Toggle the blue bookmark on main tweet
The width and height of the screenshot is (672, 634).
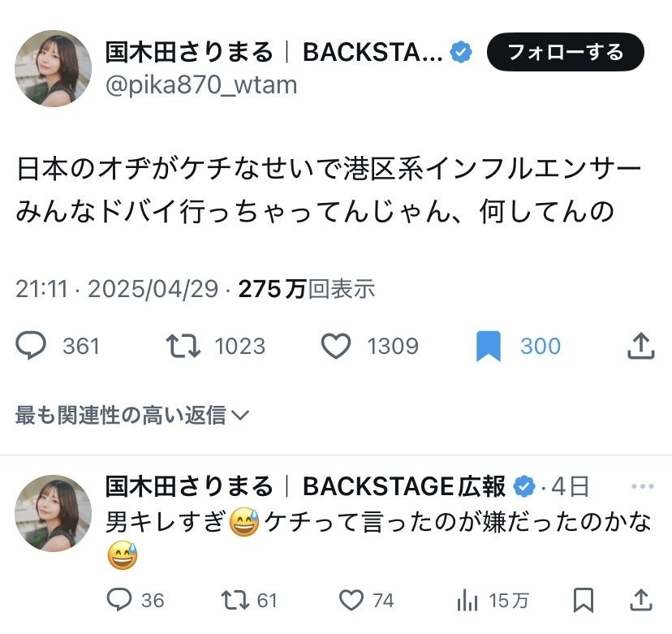(x=489, y=347)
